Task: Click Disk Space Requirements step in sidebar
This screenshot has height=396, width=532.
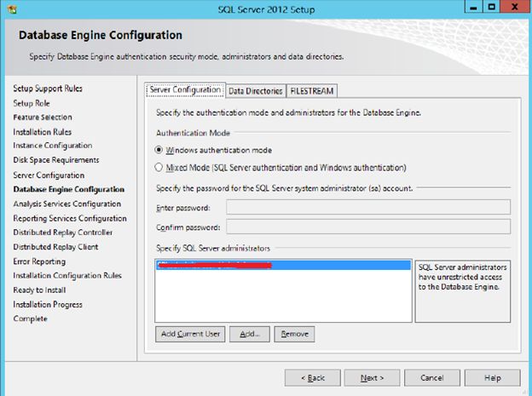Action: point(56,160)
